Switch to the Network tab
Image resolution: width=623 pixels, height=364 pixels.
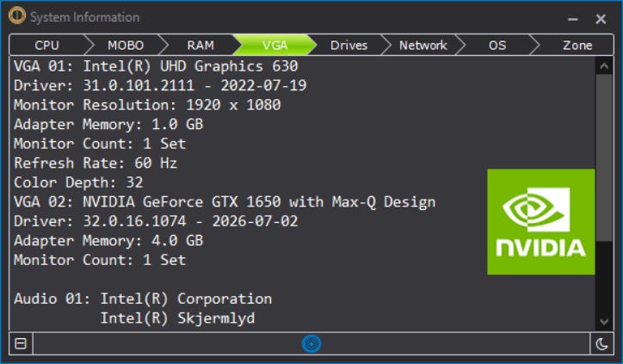point(423,45)
